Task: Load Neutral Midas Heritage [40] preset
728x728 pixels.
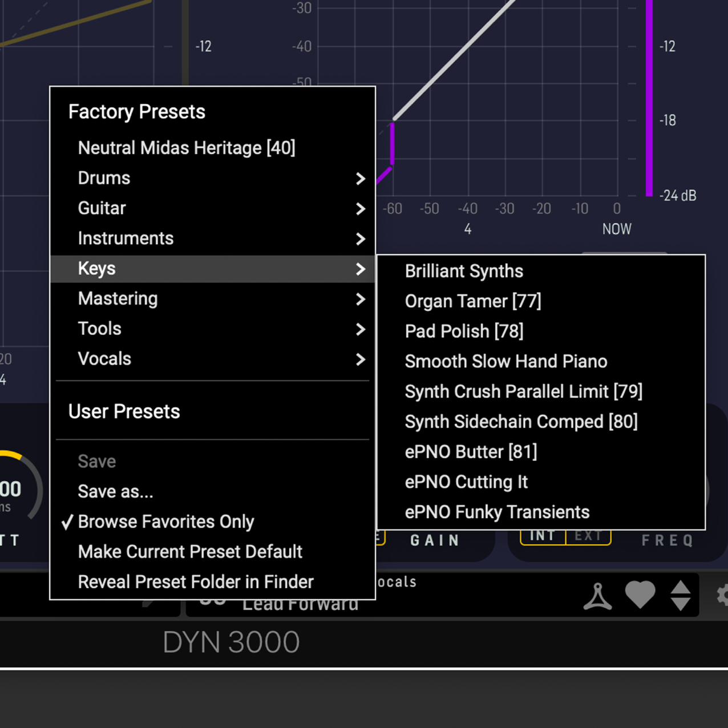Action: point(213,148)
